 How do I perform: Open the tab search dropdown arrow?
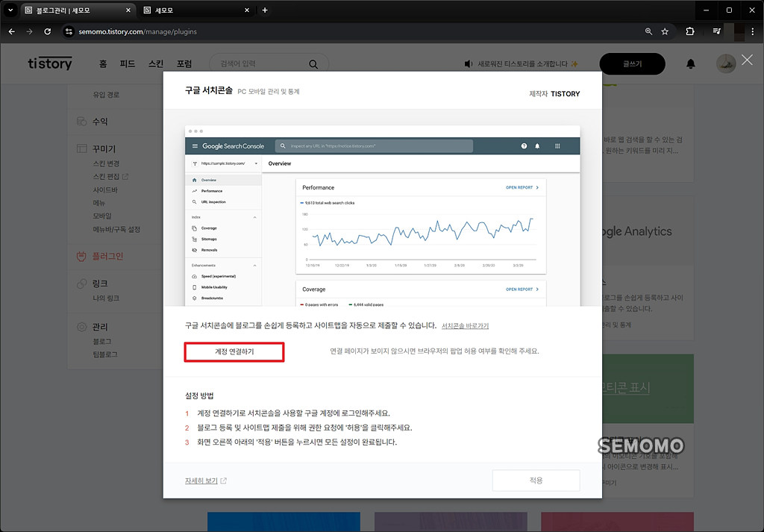click(x=10, y=10)
